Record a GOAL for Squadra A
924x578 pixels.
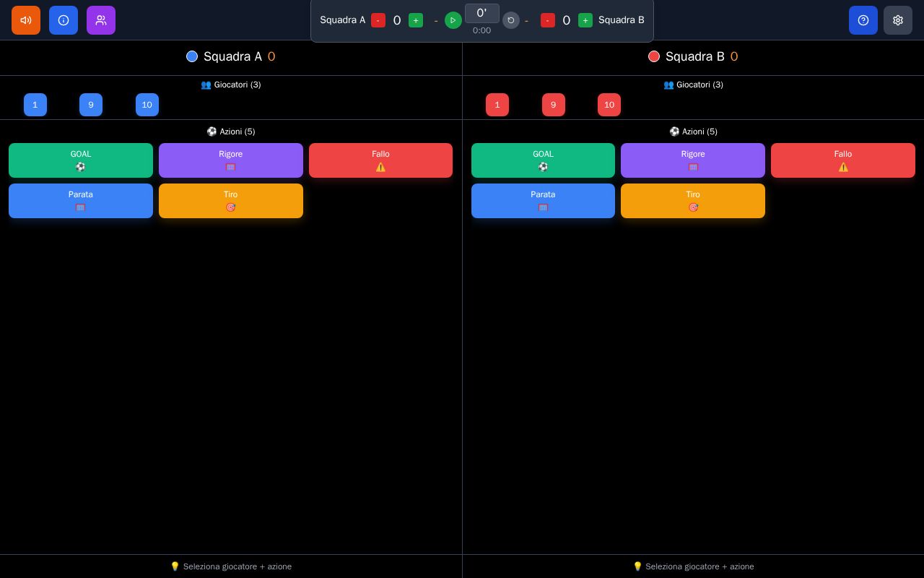tap(81, 160)
